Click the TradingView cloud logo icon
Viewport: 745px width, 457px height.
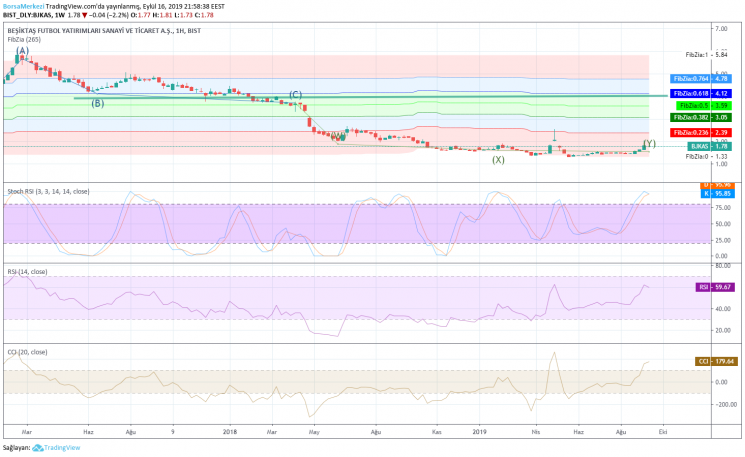pyautogui.click(x=38, y=447)
